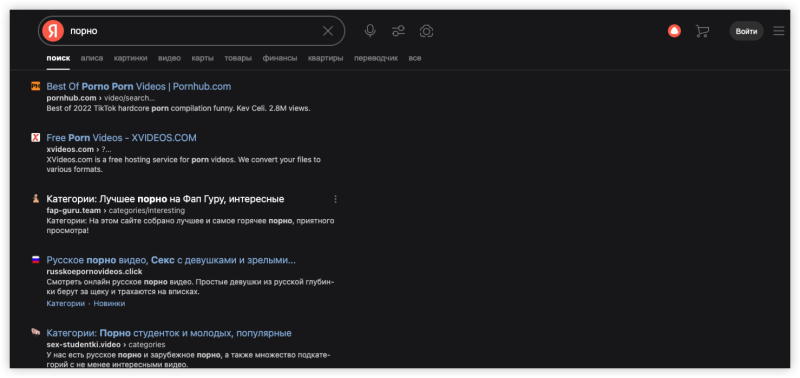Switch to the картинки tab
800x378 pixels.
(131, 58)
